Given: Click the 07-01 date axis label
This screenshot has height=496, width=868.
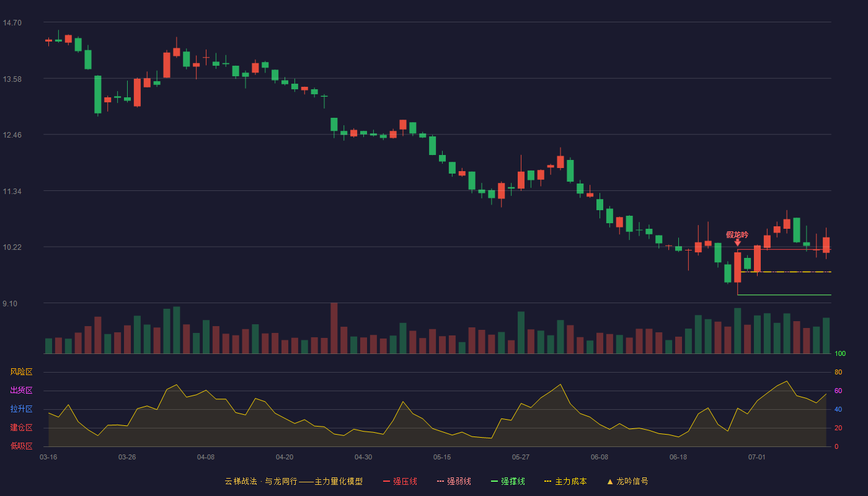Looking at the screenshot, I should coord(757,457).
